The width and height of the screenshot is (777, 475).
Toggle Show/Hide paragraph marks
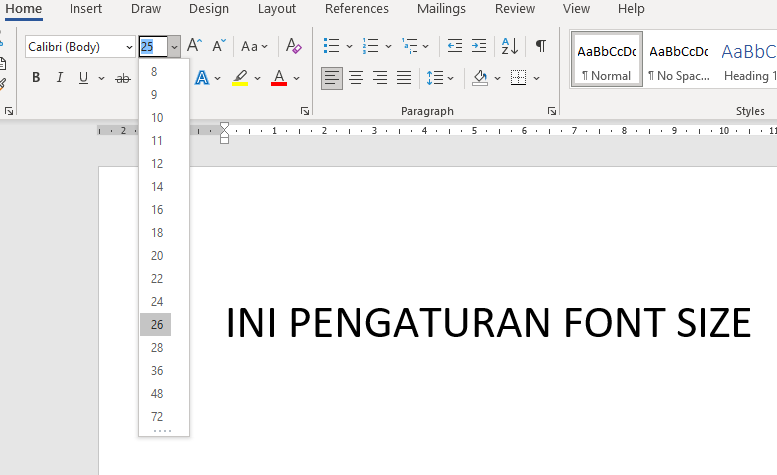(x=541, y=46)
